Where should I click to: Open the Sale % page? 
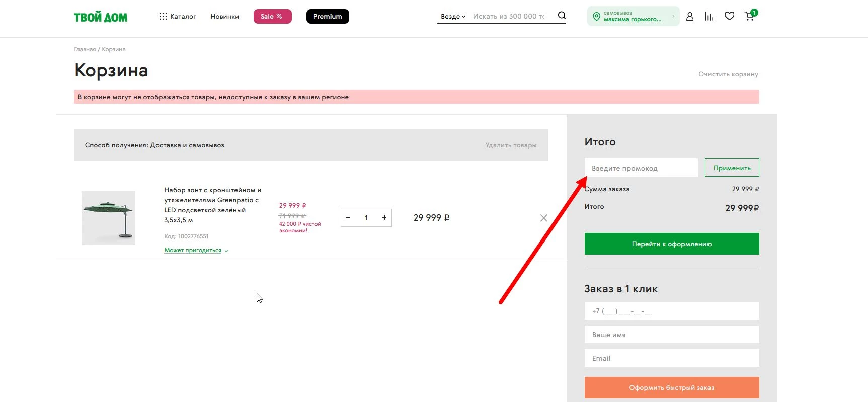point(272,17)
